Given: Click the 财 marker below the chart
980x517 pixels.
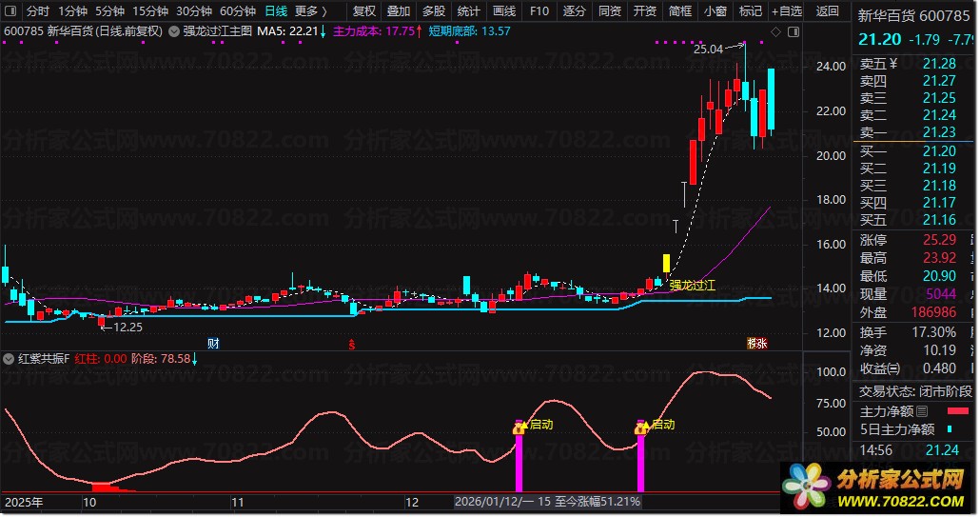Looking at the screenshot, I should (213, 343).
